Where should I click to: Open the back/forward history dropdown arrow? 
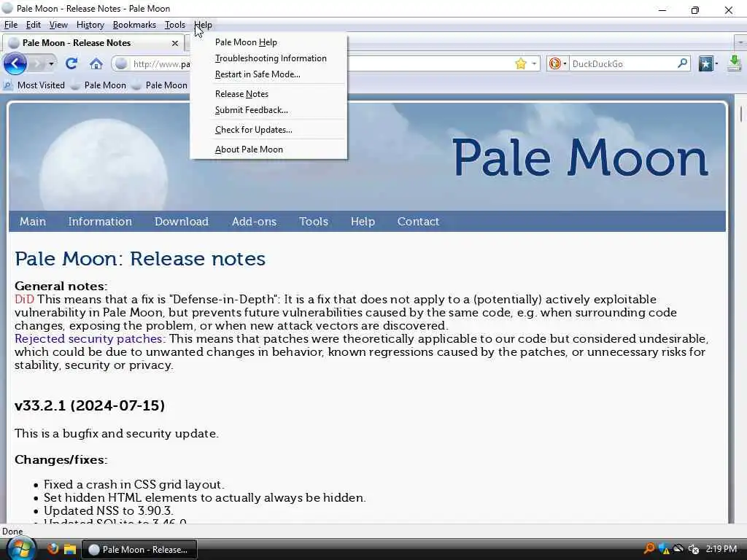click(x=51, y=63)
